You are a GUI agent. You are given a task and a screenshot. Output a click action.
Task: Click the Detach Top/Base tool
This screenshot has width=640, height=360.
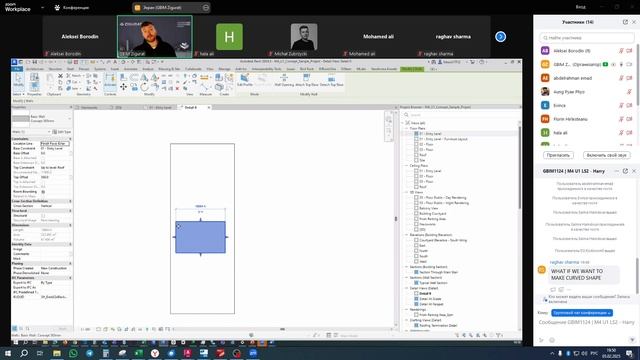[x=331, y=80]
